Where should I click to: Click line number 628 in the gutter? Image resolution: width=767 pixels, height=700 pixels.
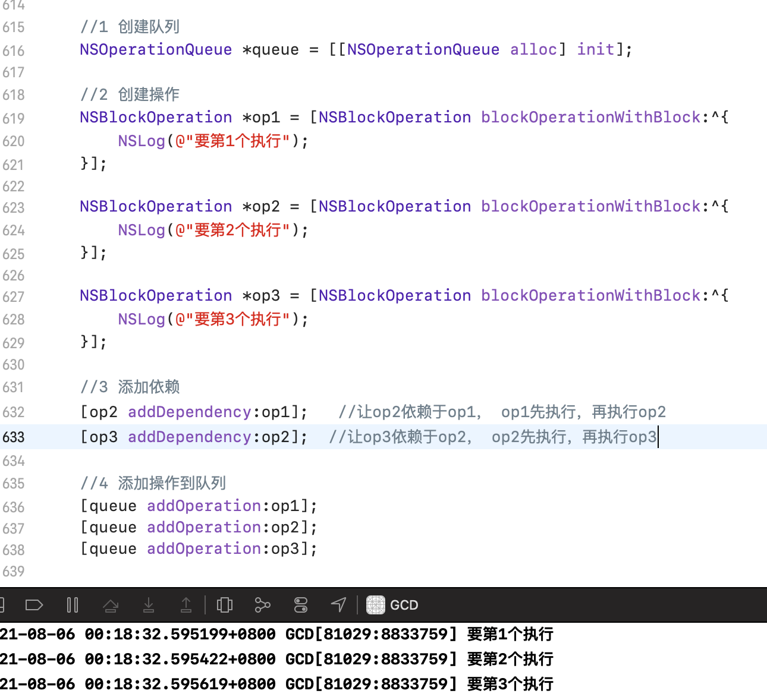point(14,320)
